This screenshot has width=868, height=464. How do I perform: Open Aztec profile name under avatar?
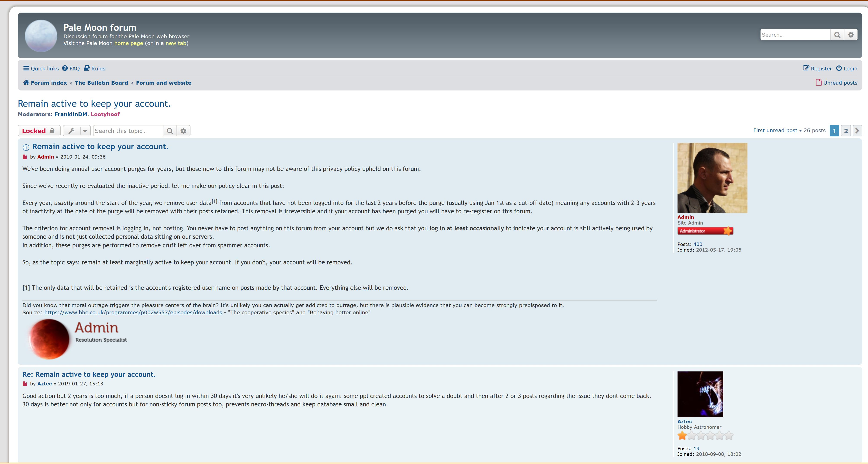click(x=685, y=422)
